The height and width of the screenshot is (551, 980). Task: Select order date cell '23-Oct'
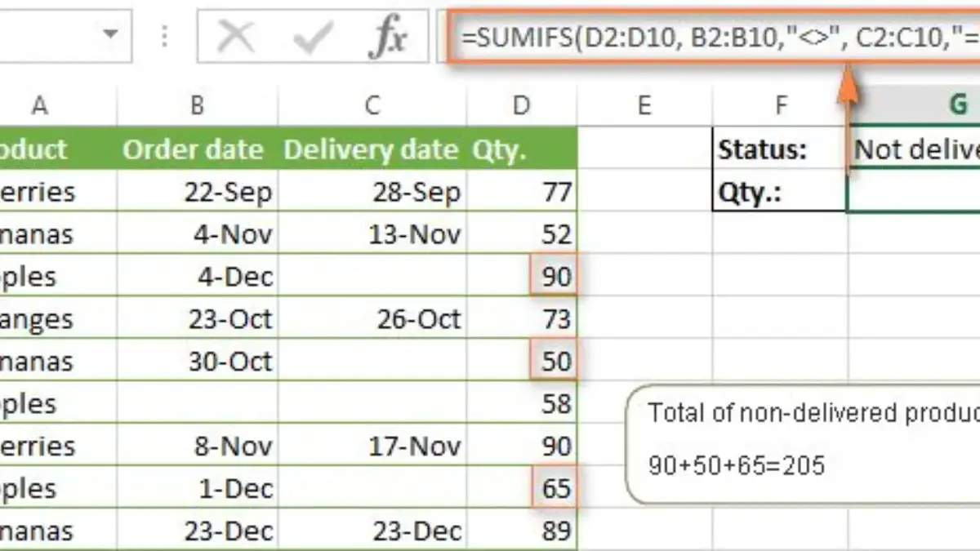pyautogui.click(x=197, y=319)
